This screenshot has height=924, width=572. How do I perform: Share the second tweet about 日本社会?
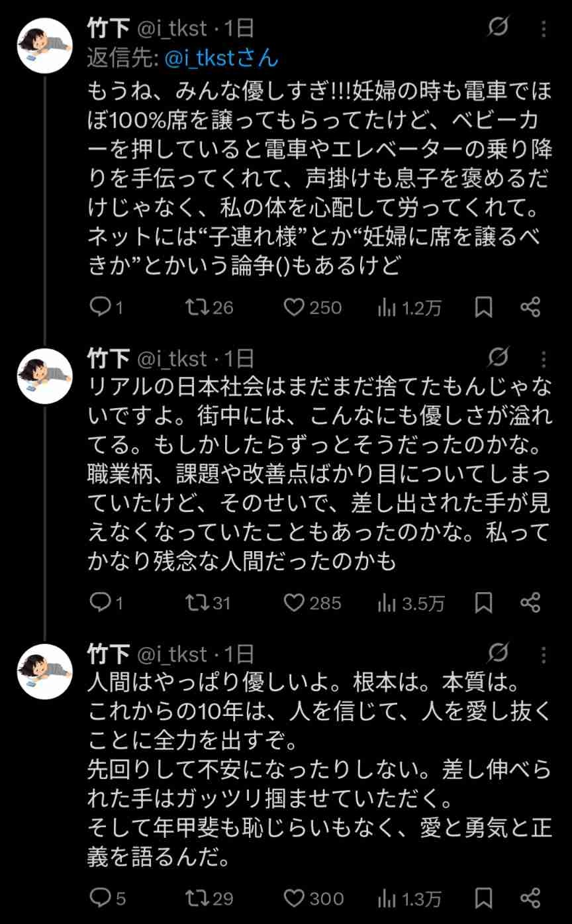pos(530,603)
